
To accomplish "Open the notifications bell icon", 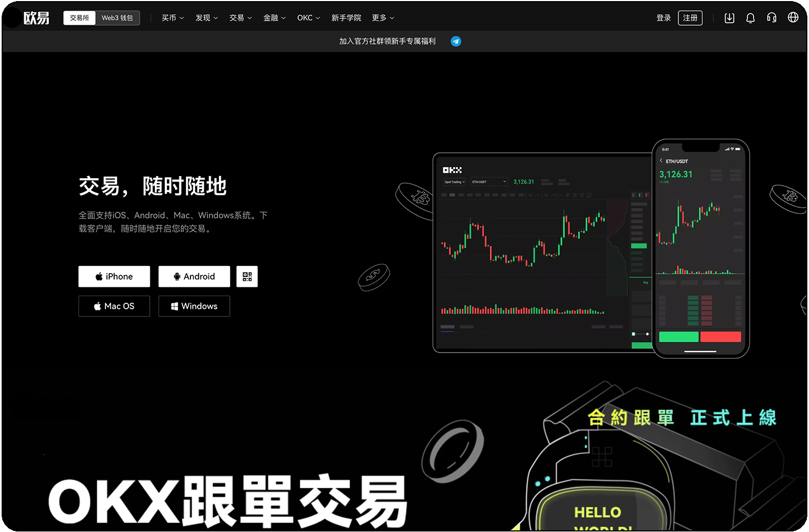I will tap(750, 18).
